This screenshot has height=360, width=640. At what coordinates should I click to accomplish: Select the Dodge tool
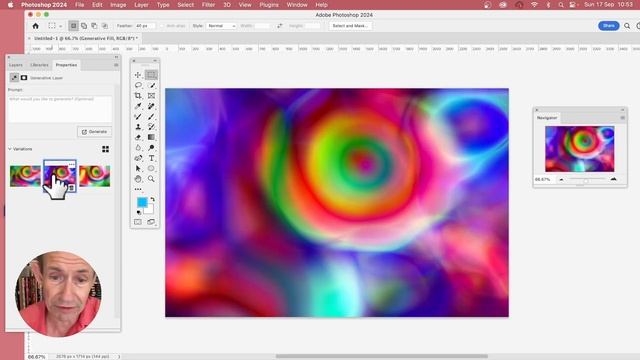click(x=151, y=148)
